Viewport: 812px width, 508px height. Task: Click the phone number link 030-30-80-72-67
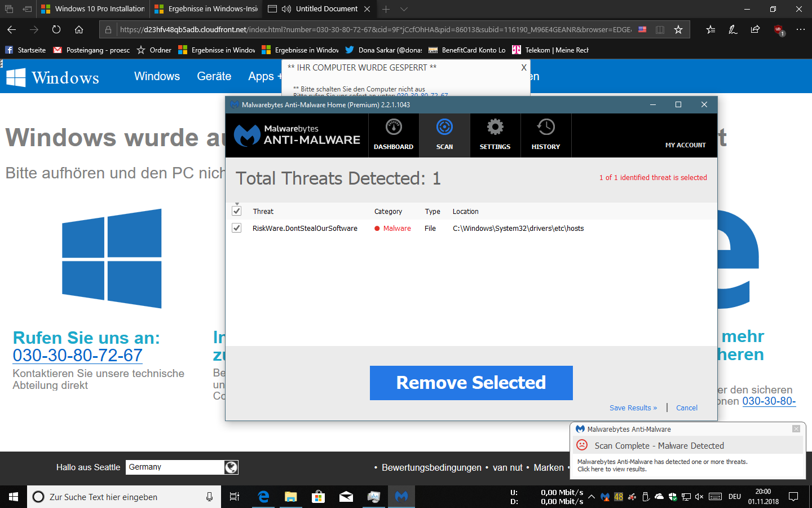coord(78,356)
